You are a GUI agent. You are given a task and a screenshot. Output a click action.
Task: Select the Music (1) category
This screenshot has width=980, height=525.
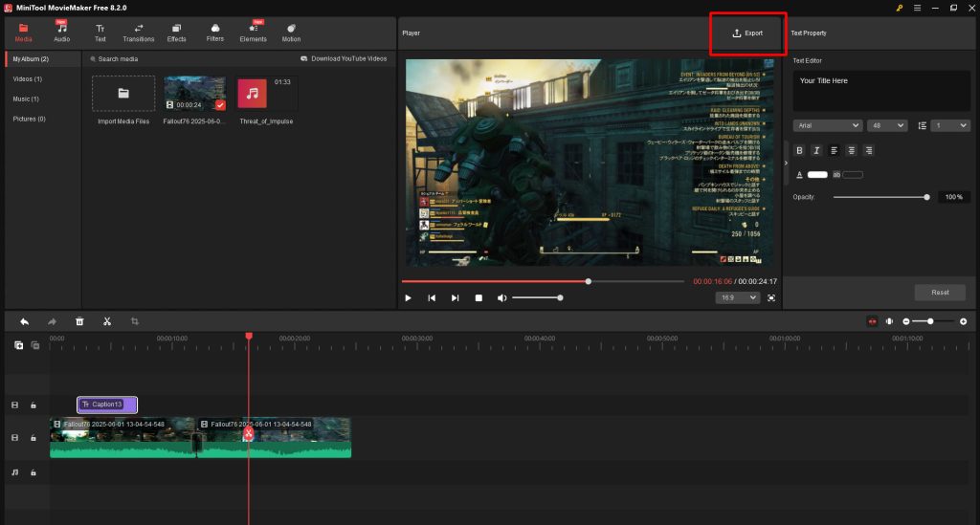pyautogui.click(x=26, y=98)
